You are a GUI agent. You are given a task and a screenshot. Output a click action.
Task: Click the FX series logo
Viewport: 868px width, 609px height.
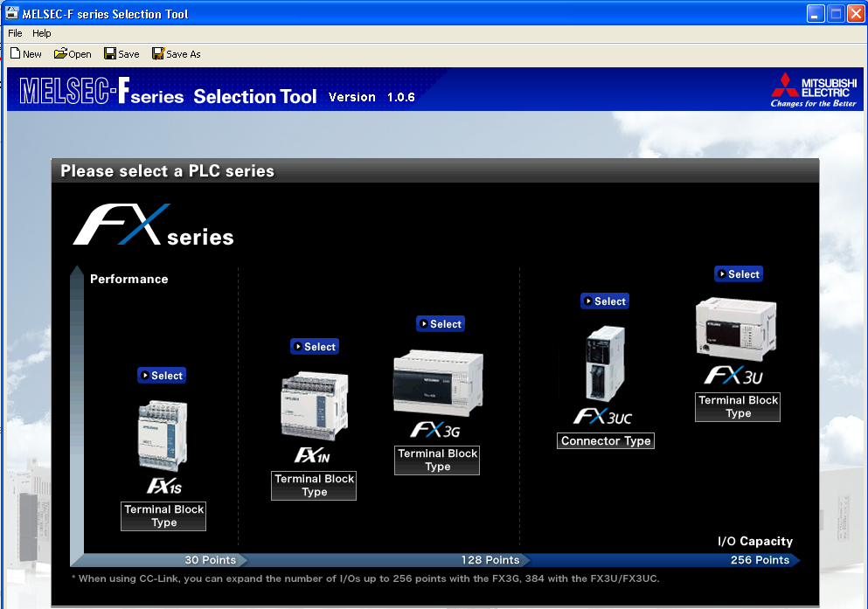[x=153, y=225]
